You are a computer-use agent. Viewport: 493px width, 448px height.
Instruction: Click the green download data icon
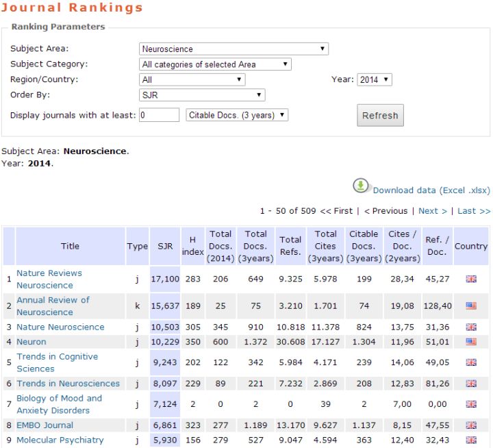point(361,186)
